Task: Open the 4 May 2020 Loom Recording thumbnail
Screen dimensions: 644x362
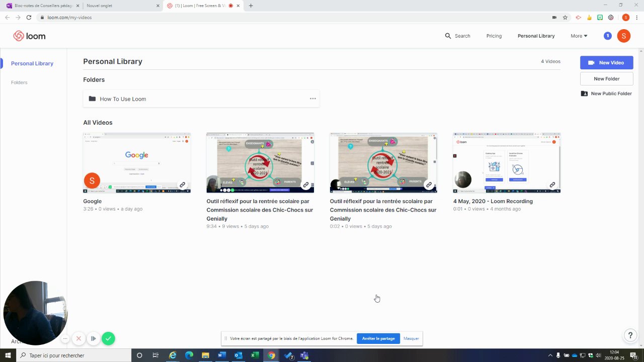Action: [x=507, y=163]
